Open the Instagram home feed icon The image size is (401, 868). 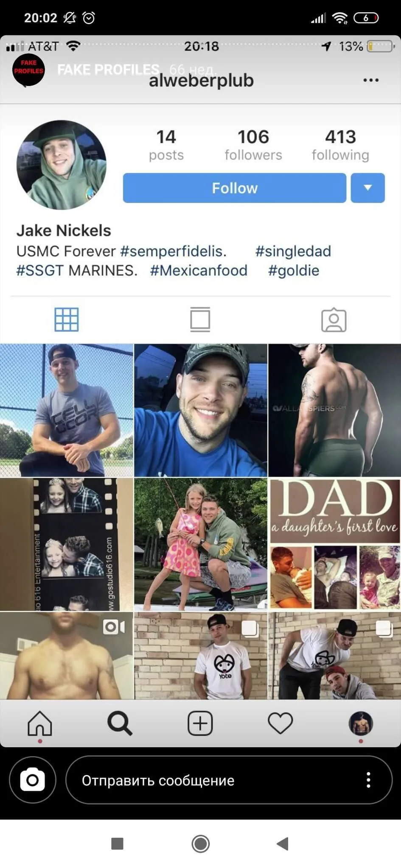point(39,723)
